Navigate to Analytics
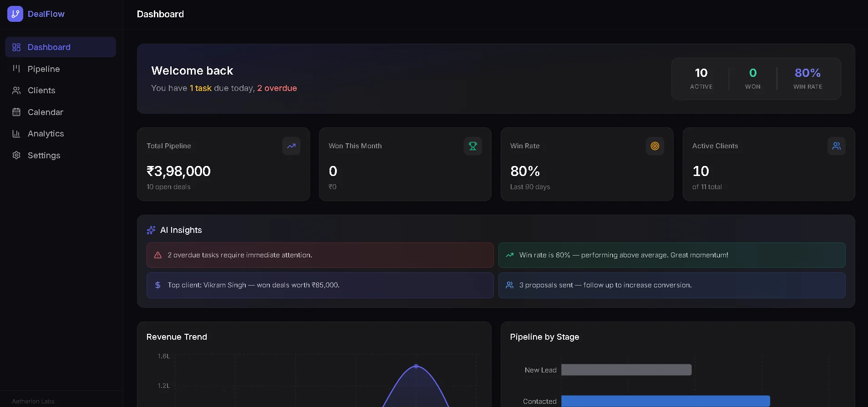 (61, 134)
